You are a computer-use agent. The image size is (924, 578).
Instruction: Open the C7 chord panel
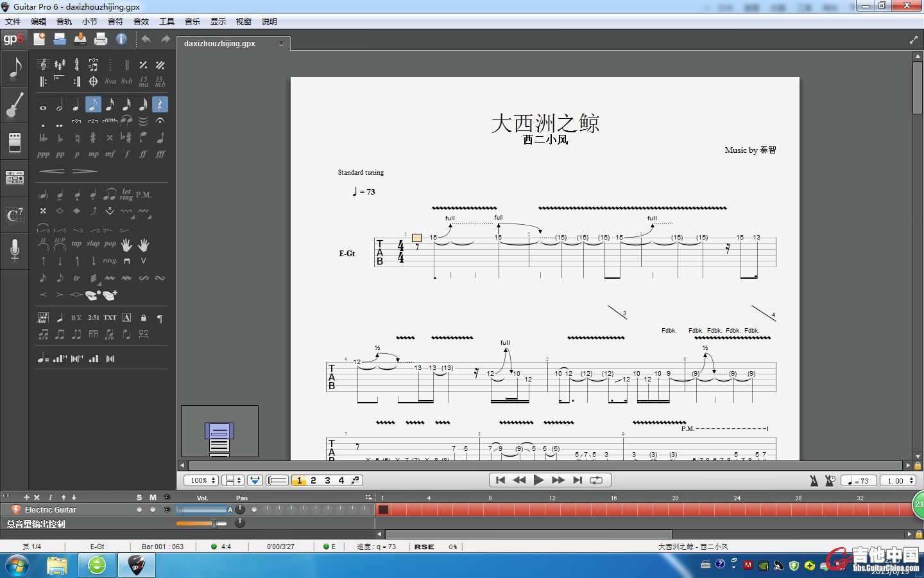tap(15, 215)
